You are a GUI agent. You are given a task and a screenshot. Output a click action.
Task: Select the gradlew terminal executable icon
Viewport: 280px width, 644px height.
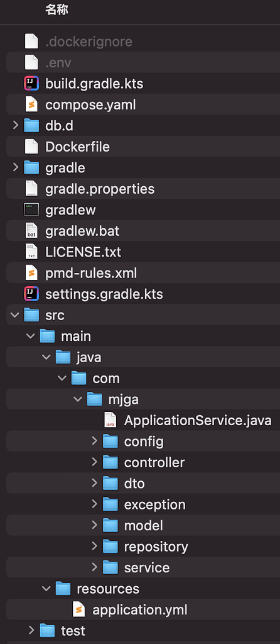coord(31,210)
